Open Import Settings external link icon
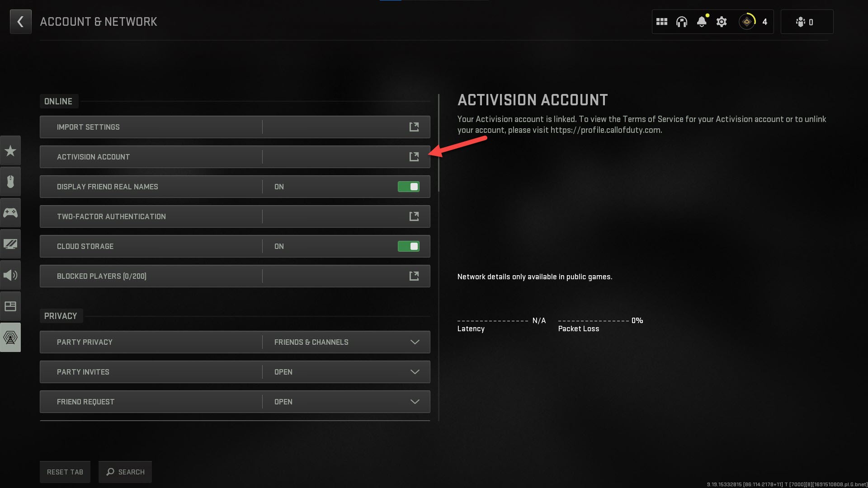The width and height of the screenshot is (868, 488). coord(414,127)
